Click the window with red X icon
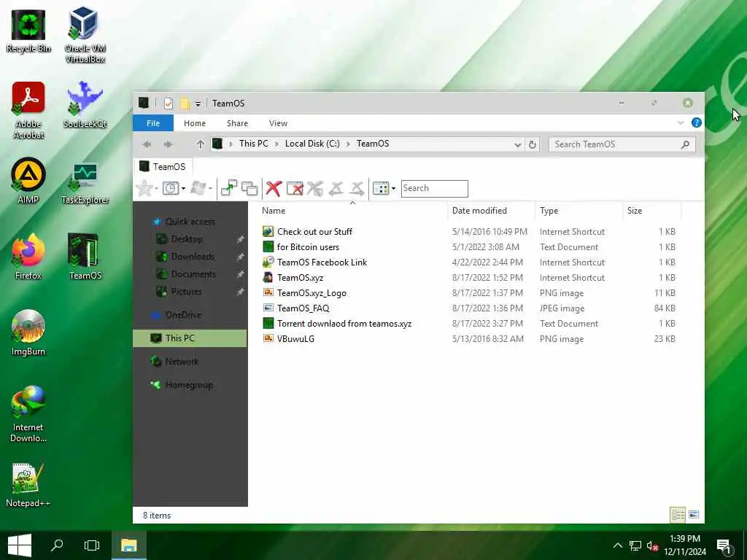The image size is (747, 560). (295, 189)
